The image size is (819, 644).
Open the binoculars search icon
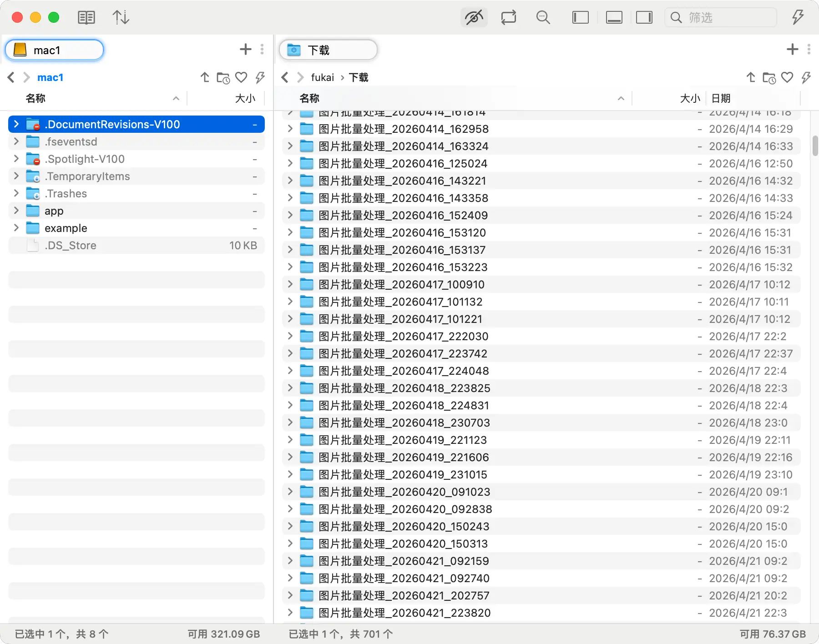coord(543,18)
